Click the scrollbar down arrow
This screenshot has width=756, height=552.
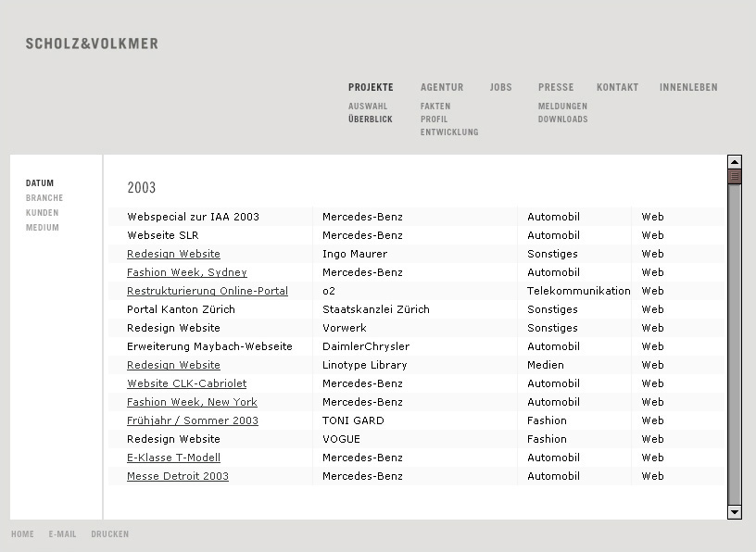point(735,512)
